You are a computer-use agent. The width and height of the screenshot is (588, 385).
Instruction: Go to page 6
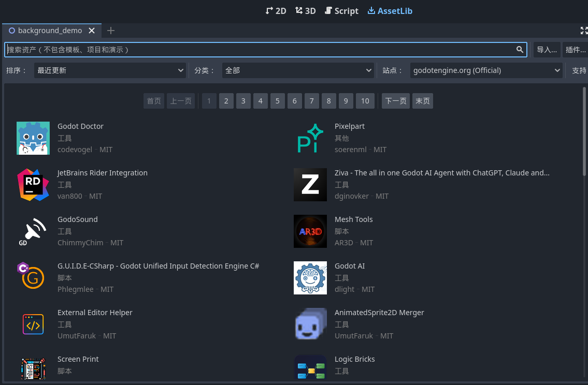(295, 101)
